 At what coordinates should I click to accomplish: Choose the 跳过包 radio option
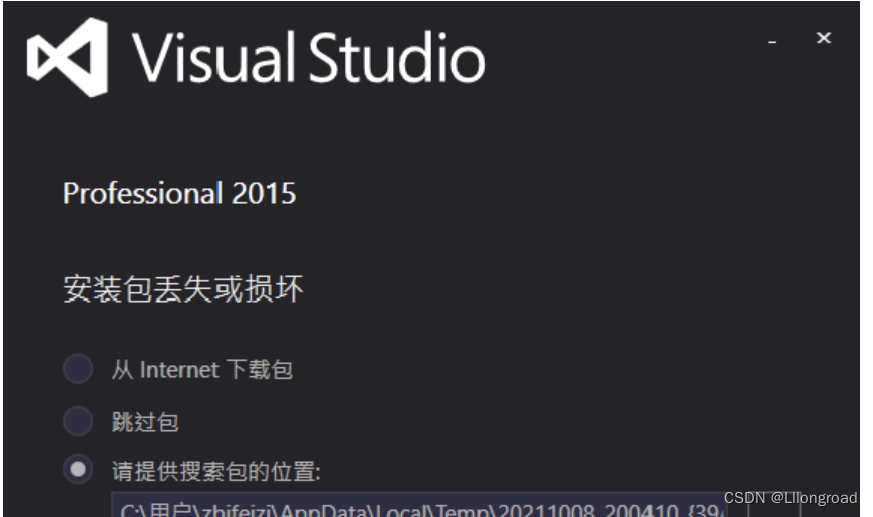[x=78, y=421]
